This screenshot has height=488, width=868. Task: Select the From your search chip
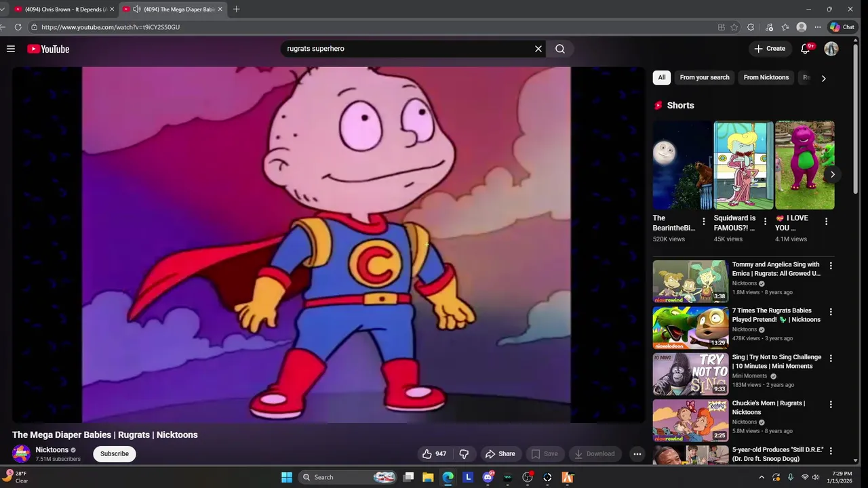[705, 77]
